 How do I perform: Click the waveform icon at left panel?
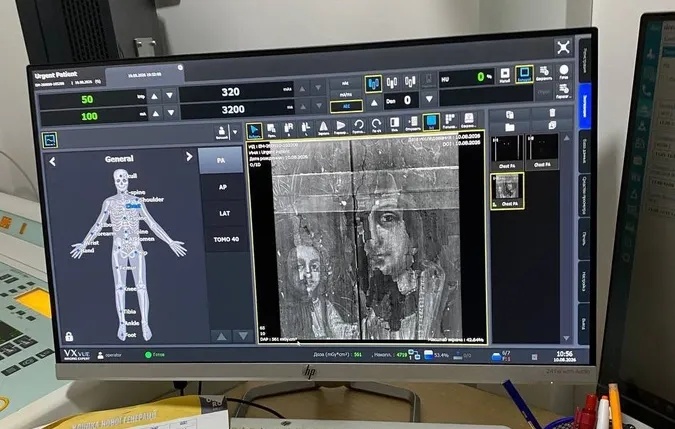[x=50, y=140]
